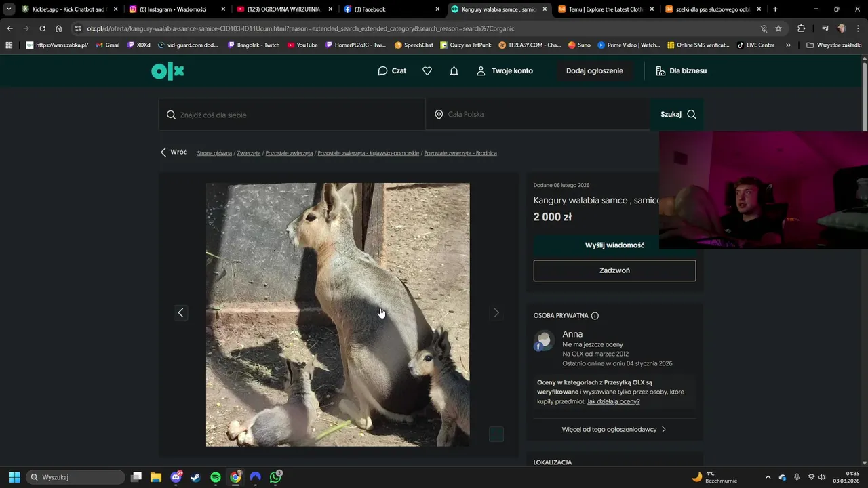The width and height of the screenshot is (868, 488).
Task: Click taskbar Wyszukaj search box
Action: tap(75, 477)
